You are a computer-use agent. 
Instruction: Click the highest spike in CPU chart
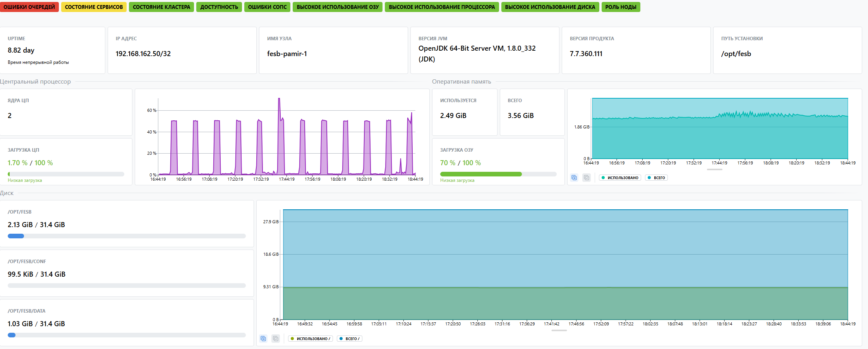coord(279,99)
